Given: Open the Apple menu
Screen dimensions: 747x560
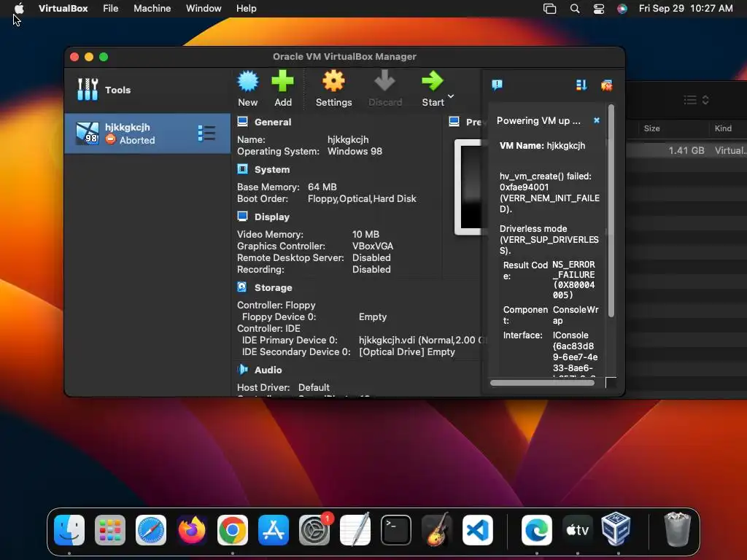Looking at the screenshot, I should 19,9.
